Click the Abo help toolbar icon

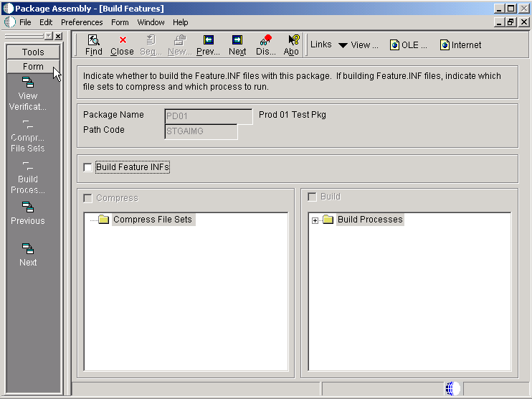point(294,40)
